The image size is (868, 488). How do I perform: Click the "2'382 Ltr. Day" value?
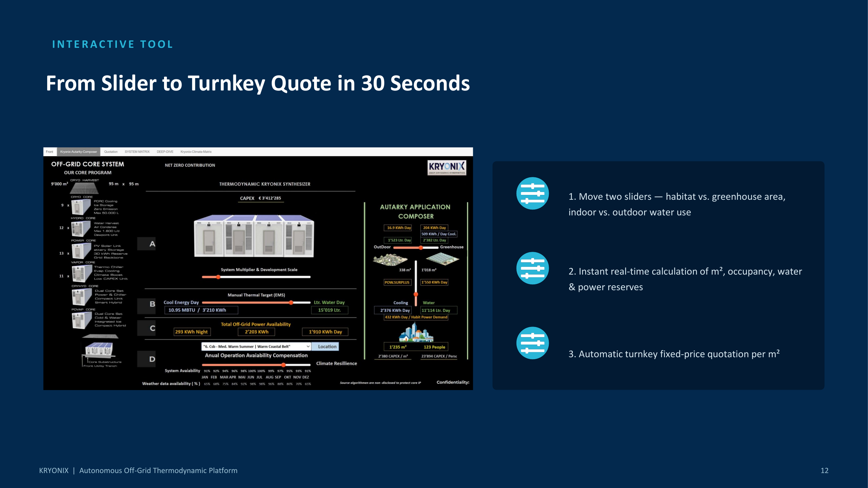coord(434,240)
